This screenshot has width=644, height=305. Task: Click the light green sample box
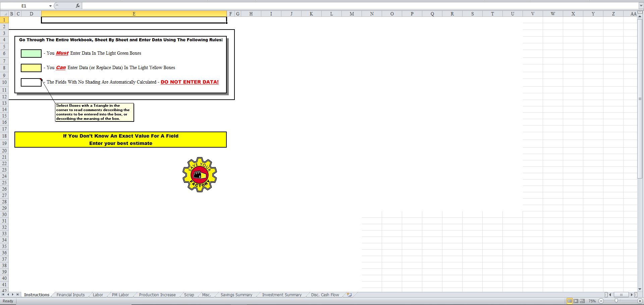[31, 53]
